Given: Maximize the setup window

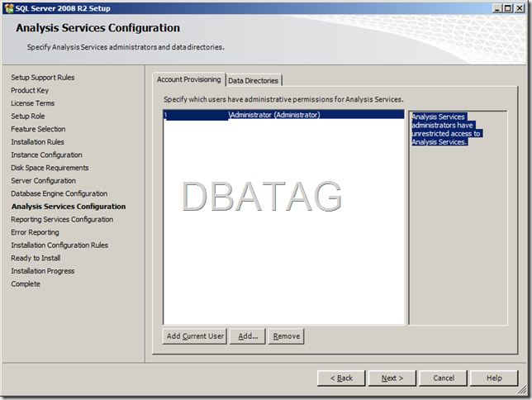Looking at the screenshot, I should click(x=508, y=8).
